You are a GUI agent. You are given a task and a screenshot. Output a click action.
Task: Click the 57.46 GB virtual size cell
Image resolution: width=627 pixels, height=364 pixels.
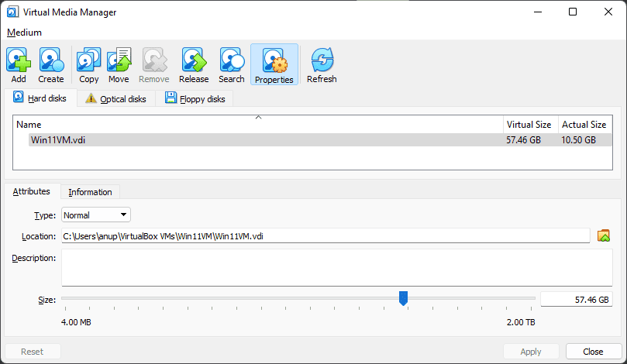click(523, 140)
